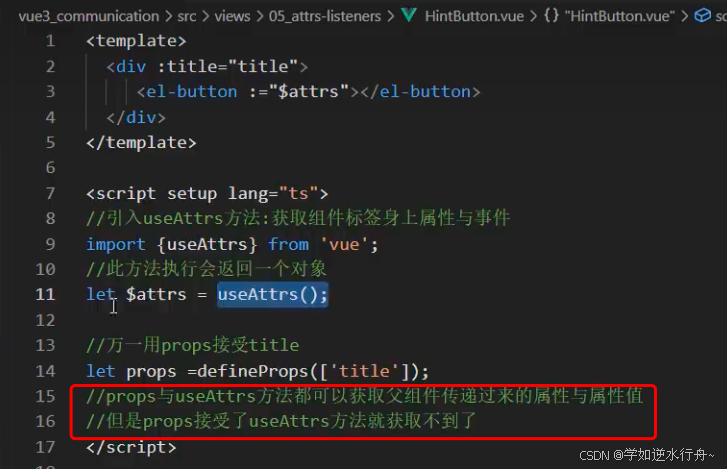727x469 pixels.
Task: Click the import keyword on line 9
Action: tap(115, 244)
